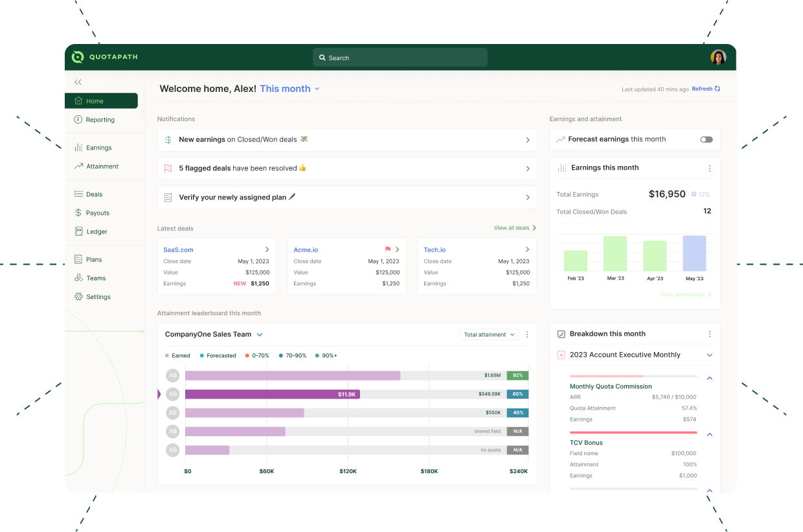Toggle Forecast earnings this month switch
The image size is (803, 532).
click(x=707, y=139)
